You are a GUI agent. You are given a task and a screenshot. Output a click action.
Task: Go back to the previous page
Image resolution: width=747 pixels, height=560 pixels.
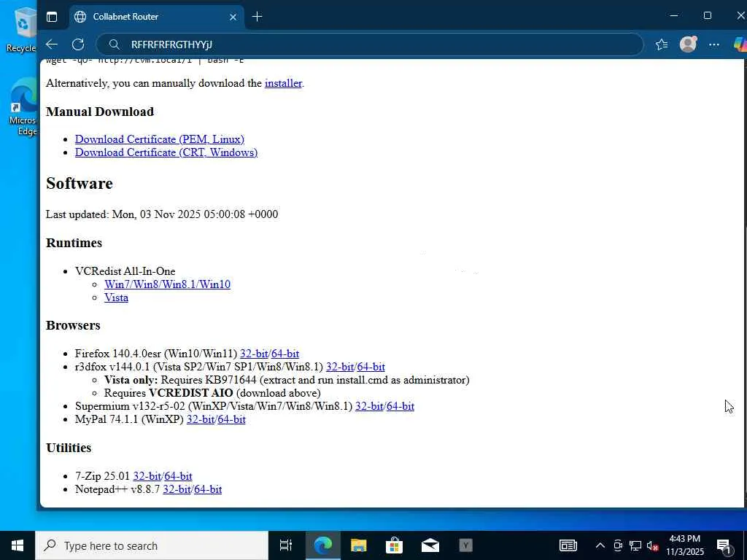tap(52, 44)
